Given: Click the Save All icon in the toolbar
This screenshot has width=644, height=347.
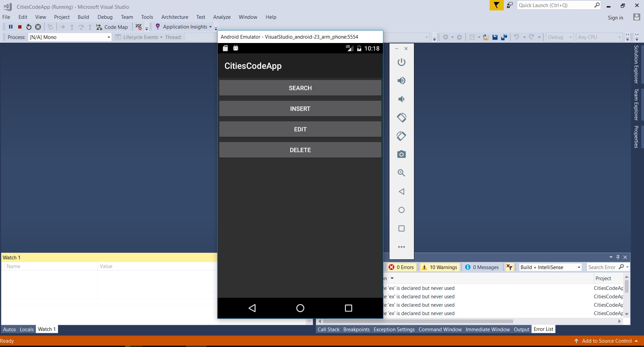Looking at the screenshot, I should click(x=504, y=37).
